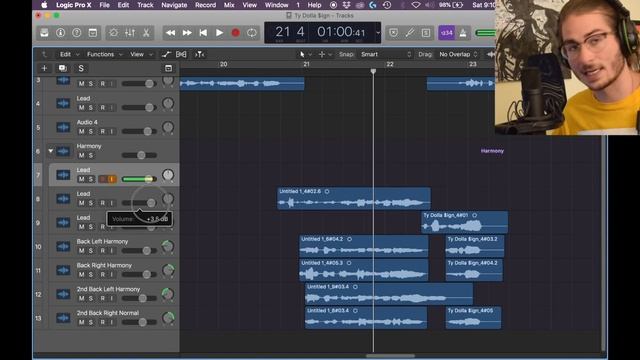Open the Library panel icon
Screen dimensions: 640x360
coord(44,33)
